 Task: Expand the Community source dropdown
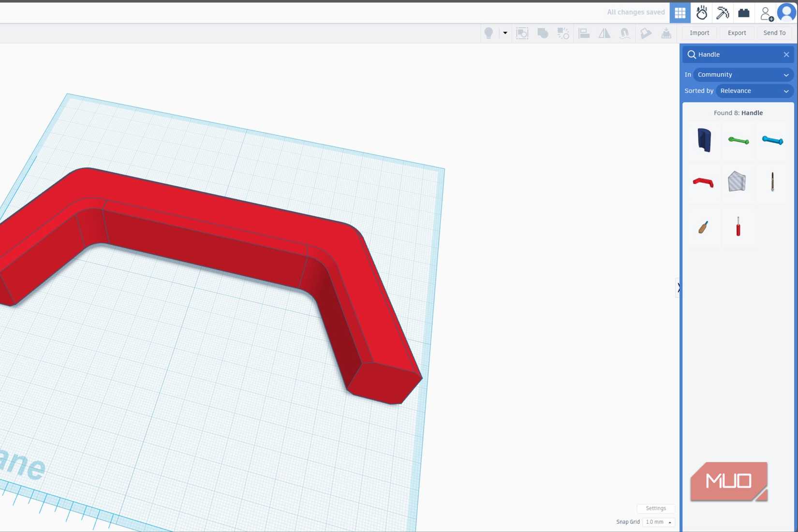(743, 74)
